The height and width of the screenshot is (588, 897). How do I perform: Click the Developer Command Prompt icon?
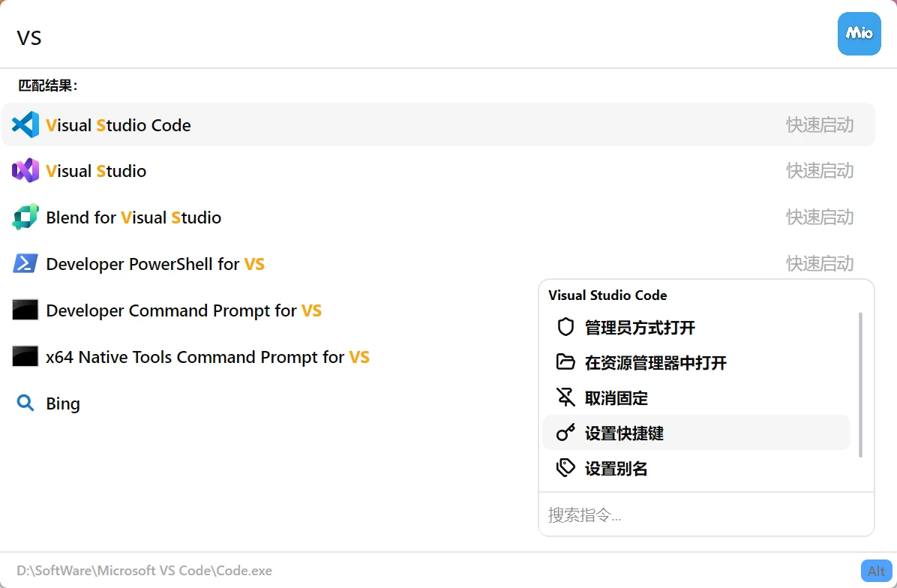tap(25, 310)
